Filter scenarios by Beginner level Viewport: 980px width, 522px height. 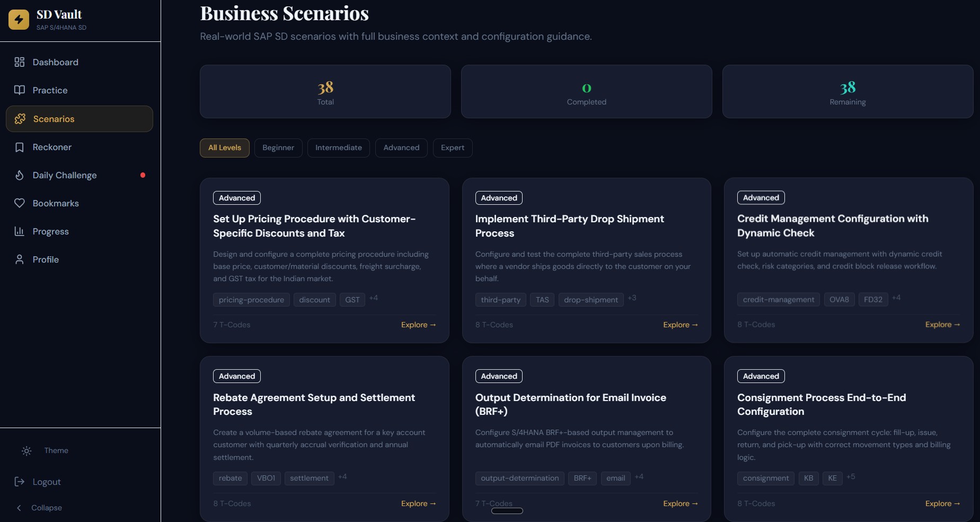(x=278, y=147)
